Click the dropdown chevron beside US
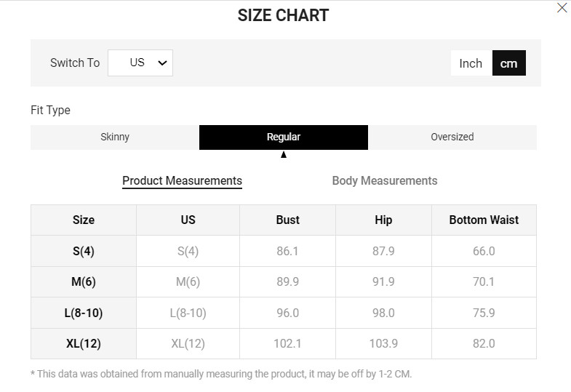This screenshot has width=571, height=392. 162,63
